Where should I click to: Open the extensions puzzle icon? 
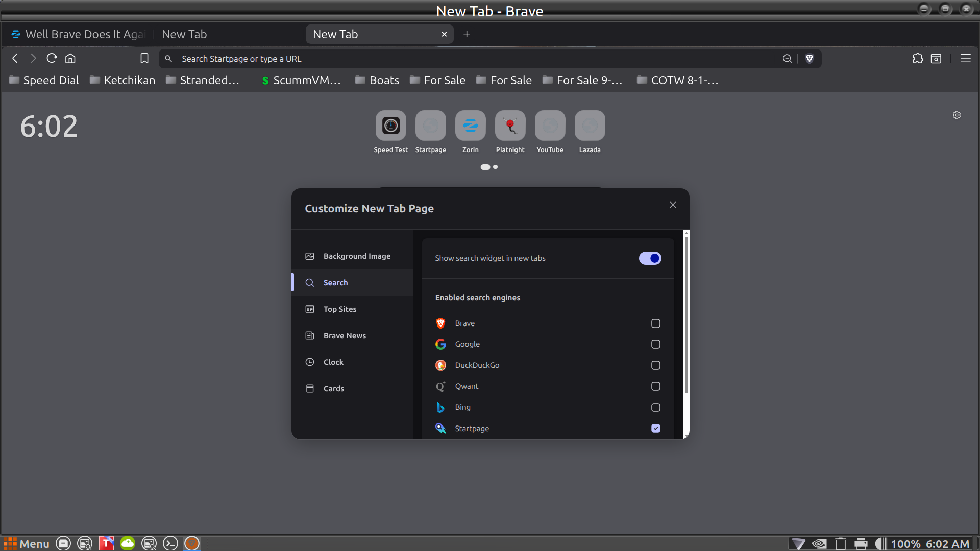click(x=918, y=59)
